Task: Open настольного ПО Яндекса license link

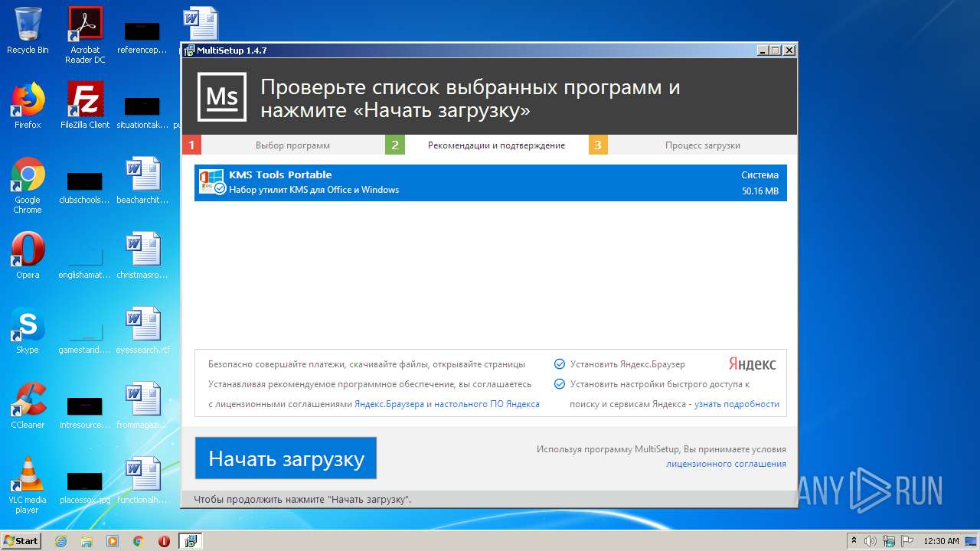Action: pos(487,404)
